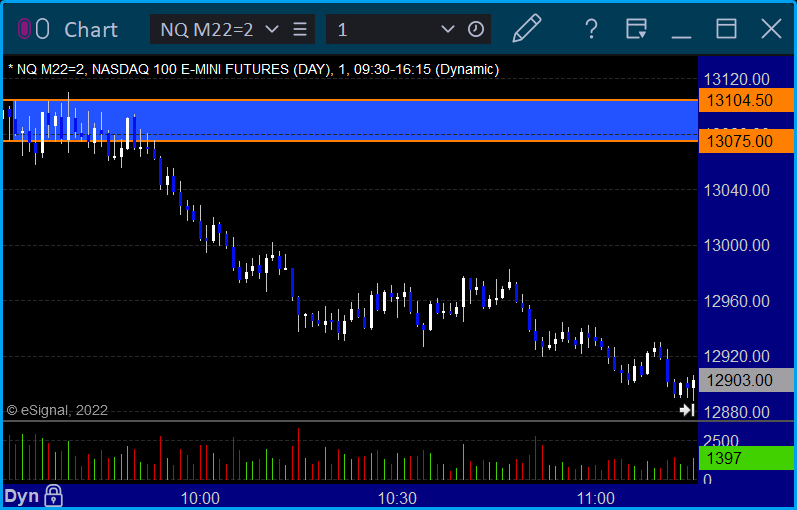Click the green 1397 volume label
This screenshot has width=797, height=510.
point(746,458)
